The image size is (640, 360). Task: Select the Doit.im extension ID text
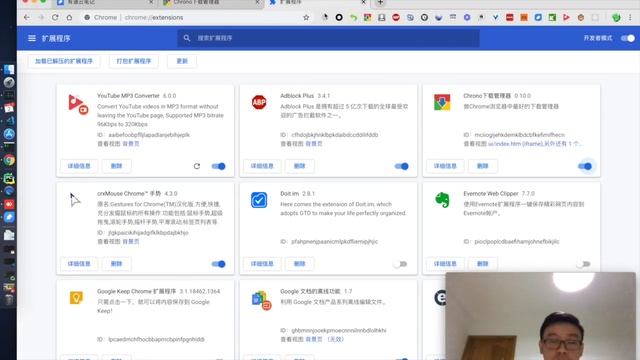pyautogui.click(x=334, y=242)
